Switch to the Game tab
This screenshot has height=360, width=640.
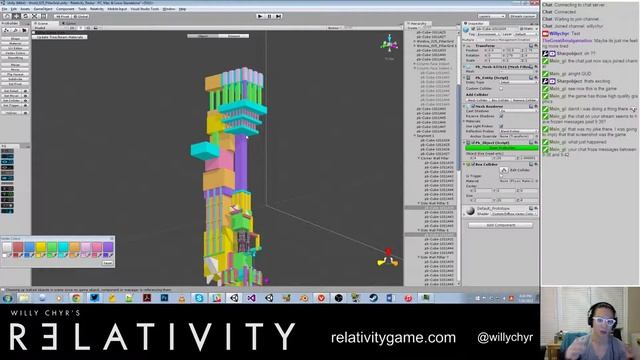(69, 23)
